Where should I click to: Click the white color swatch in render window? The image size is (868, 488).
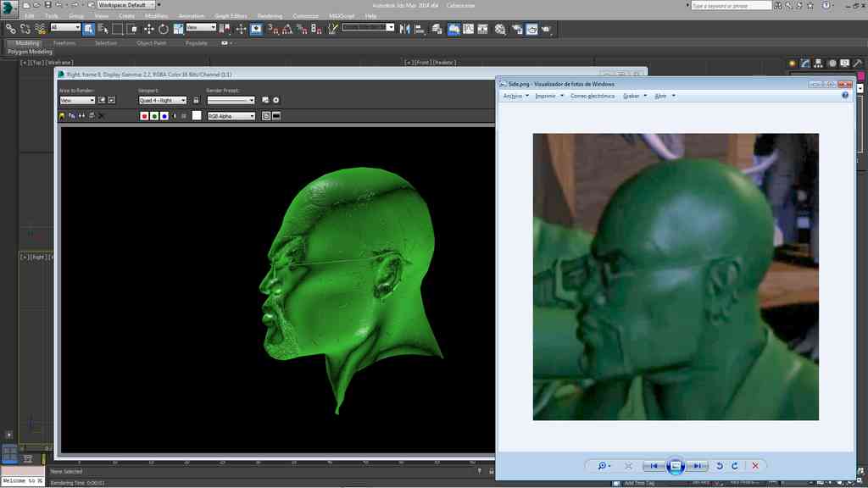197,115
